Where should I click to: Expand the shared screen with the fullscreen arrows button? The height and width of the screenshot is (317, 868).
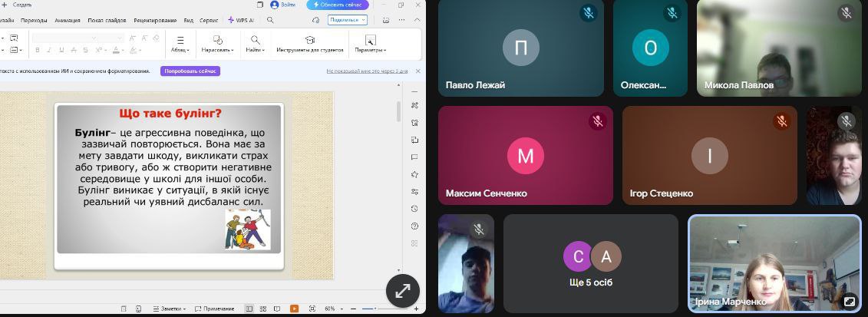(x=403, y=291)
